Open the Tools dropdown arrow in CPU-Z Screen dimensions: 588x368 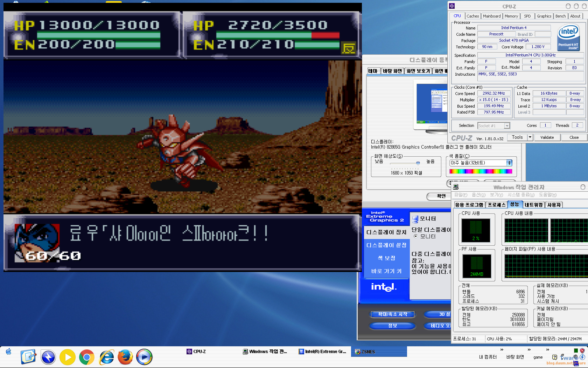[530, 137]
